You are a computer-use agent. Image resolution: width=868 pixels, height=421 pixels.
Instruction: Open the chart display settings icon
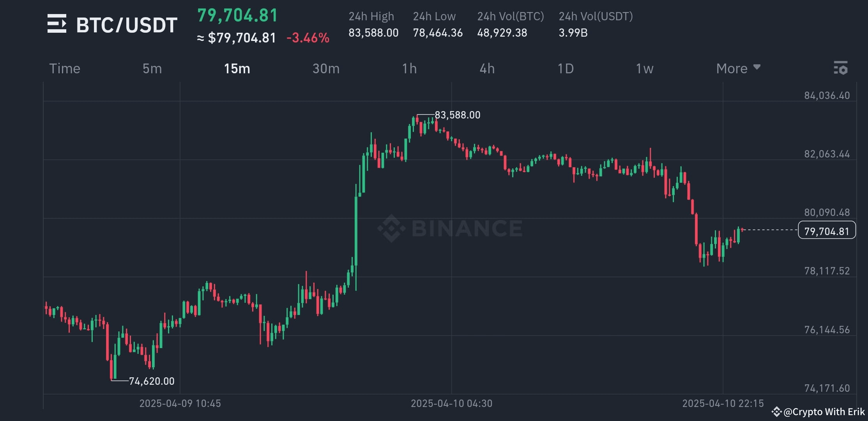coord(841,68)
